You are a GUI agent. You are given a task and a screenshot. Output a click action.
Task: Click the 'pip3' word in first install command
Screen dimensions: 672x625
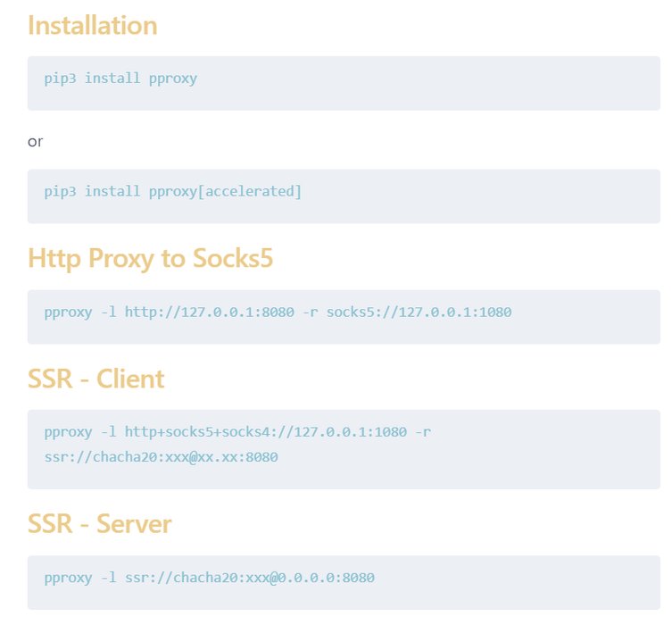tap(60, 79)
